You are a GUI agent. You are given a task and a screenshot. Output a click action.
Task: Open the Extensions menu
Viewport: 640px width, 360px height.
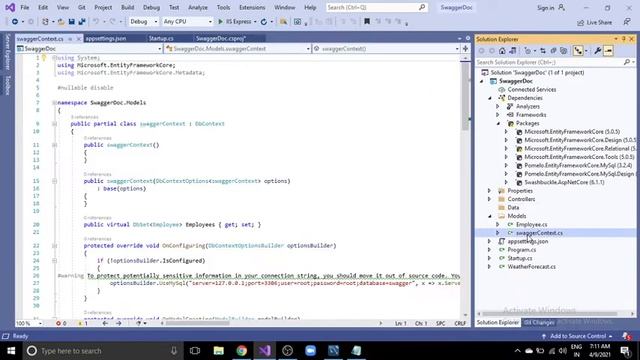point(252,7)
